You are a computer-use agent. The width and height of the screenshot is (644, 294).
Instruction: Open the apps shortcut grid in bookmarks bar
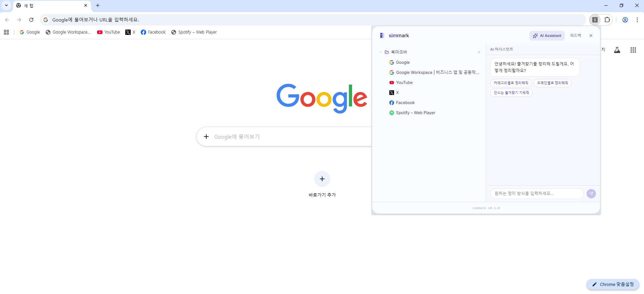[6, 32]
